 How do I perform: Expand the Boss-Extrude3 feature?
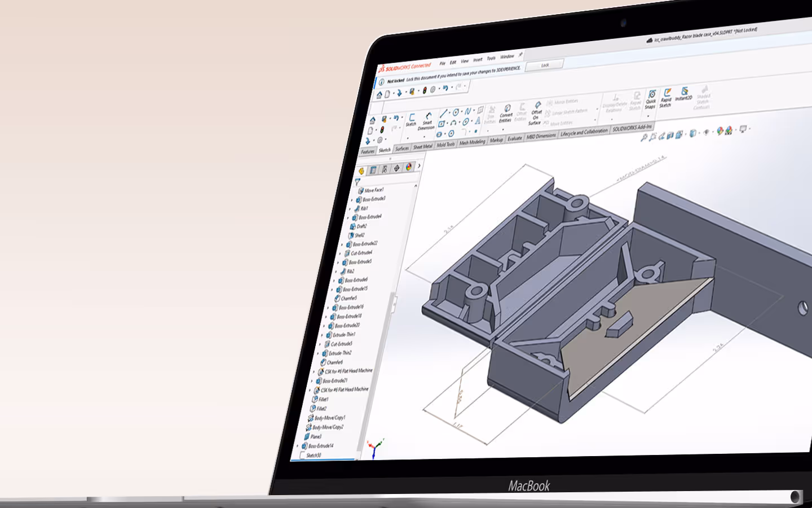[352, 200]
